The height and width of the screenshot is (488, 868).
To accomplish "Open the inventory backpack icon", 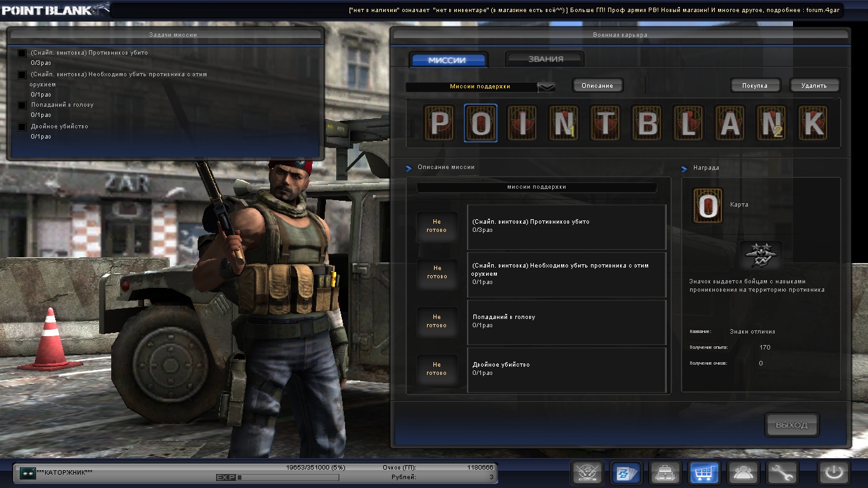I will coord(665,473).
